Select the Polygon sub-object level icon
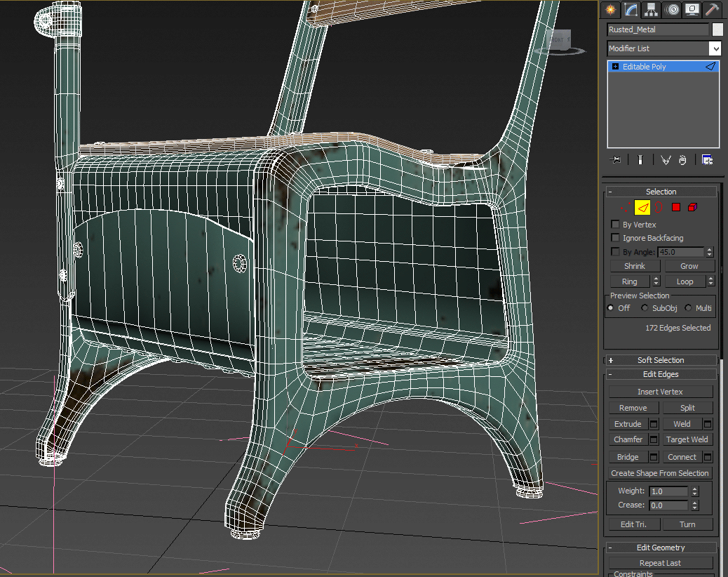 676,207
